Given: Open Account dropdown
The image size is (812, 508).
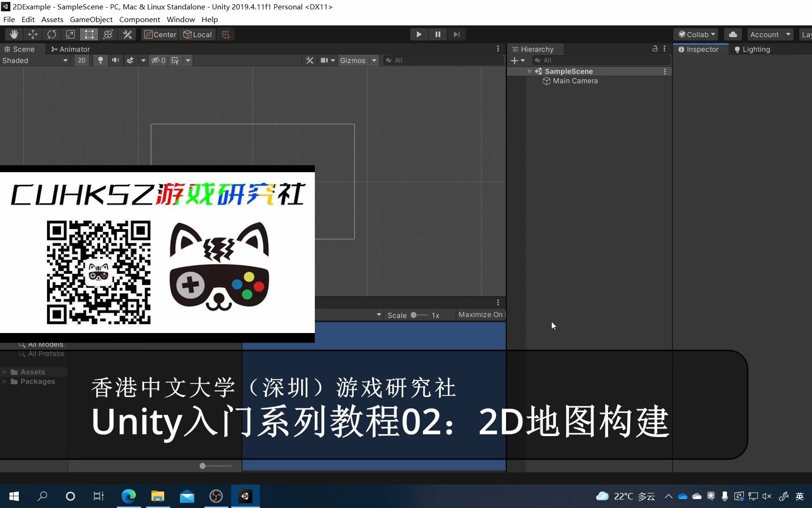Looking at the screenshot, I should (x=770, y=34).
